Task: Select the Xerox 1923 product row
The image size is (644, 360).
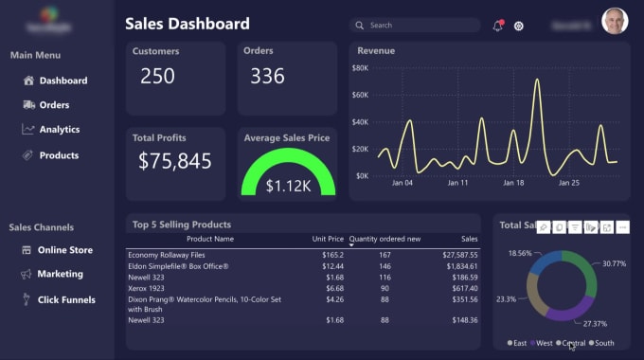Action: (x=303, y=289)
